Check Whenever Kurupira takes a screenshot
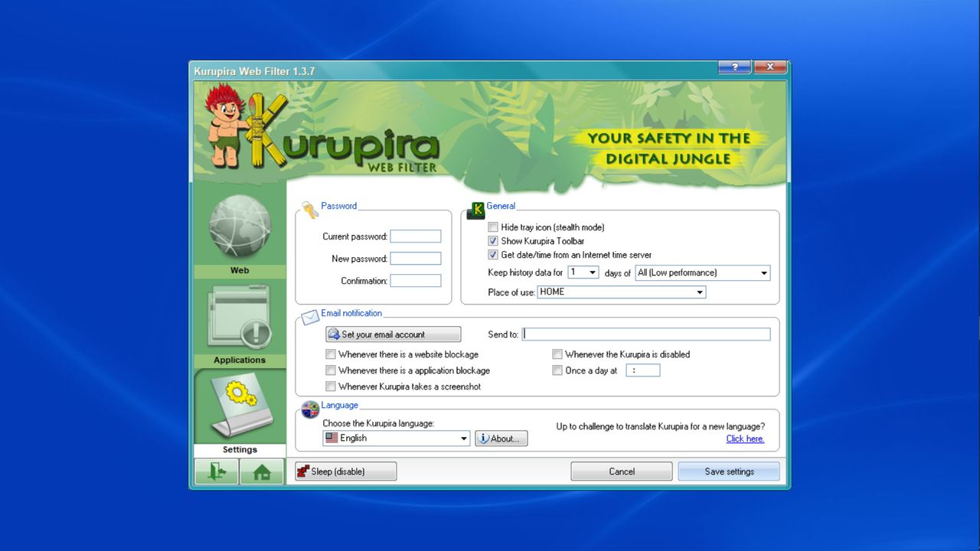980x551 pixels. tap(331, 386)
